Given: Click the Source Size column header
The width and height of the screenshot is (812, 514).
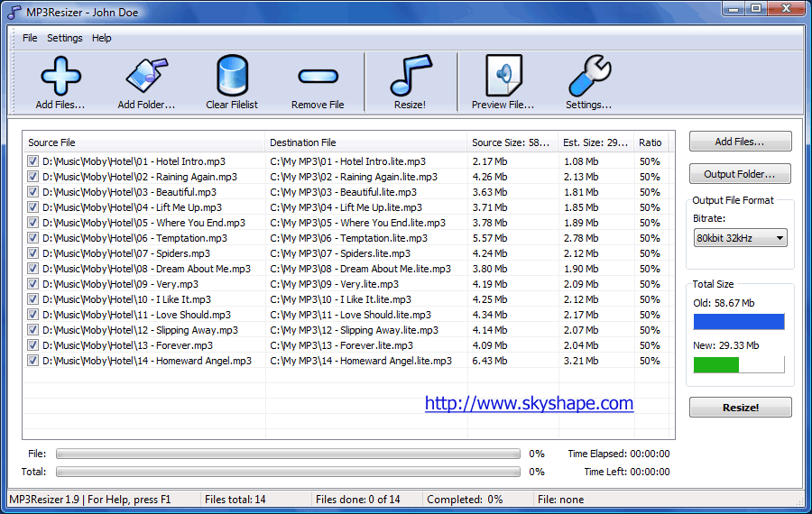Looking at the screenshot, I should coord(512,142).
